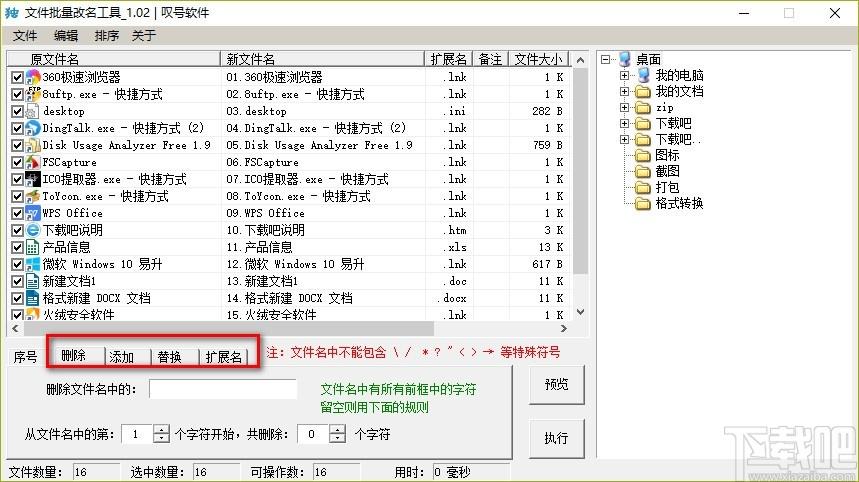Click the zip folder icon
The height and width of the screenshot is (482, 859).
(x=643, y=107)
